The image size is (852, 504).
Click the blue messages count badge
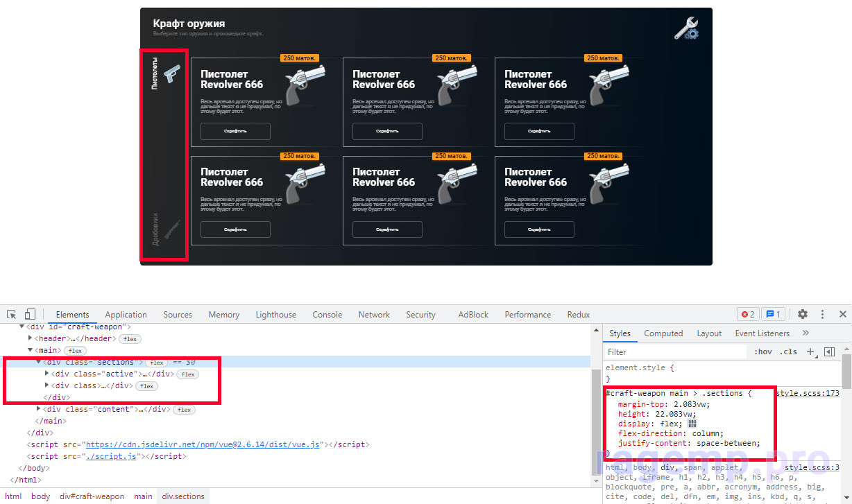tap(773, 314)
